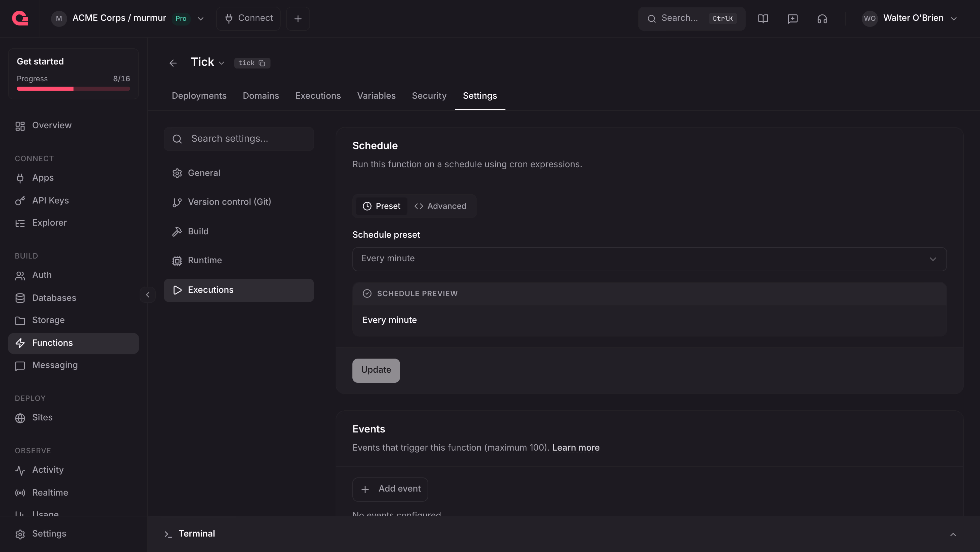Screen dimensions: 980x552
Task: Copy the tick function ID
Action: pos(262,63)
